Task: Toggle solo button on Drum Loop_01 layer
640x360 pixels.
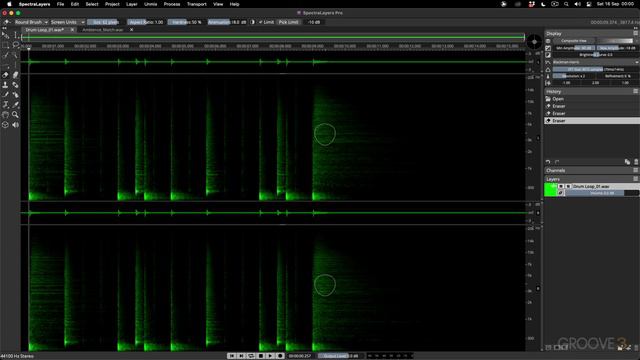Action: click(568, 186)
